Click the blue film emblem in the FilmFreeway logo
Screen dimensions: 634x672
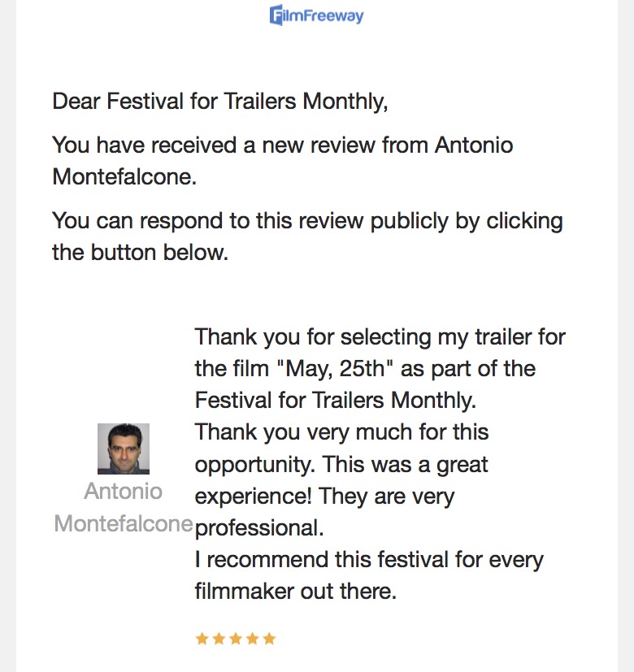point(277,15)
